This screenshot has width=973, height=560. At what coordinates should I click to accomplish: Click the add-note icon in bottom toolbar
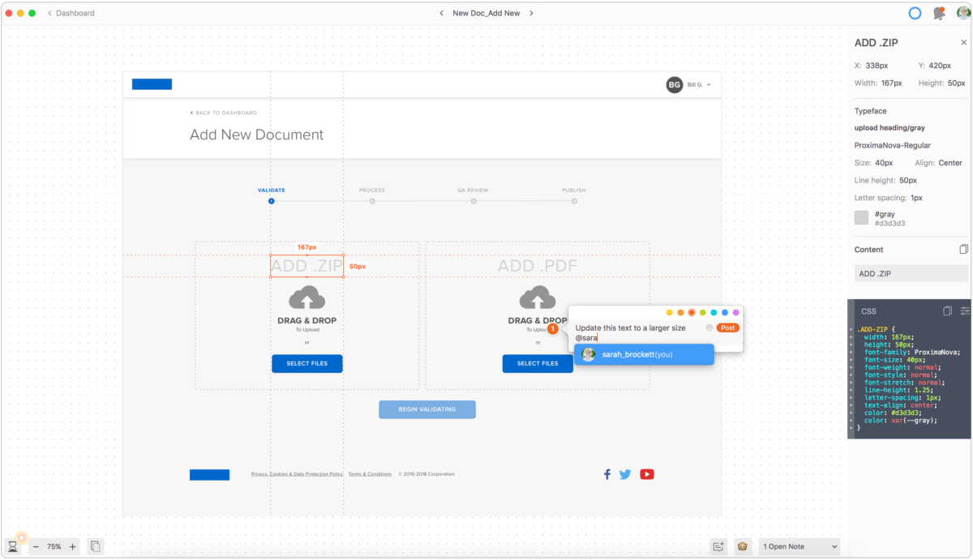tap(718, 546)
